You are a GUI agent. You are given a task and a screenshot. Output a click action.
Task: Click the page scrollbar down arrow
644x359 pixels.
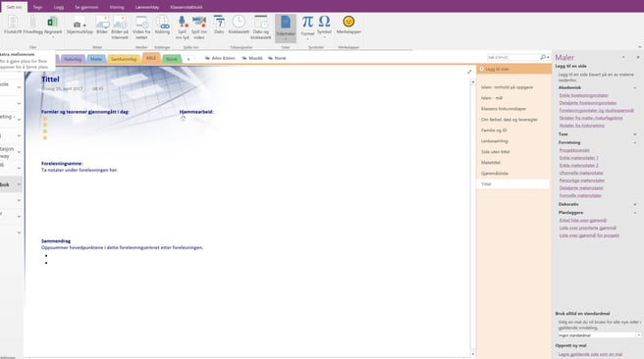click(473, 354)
